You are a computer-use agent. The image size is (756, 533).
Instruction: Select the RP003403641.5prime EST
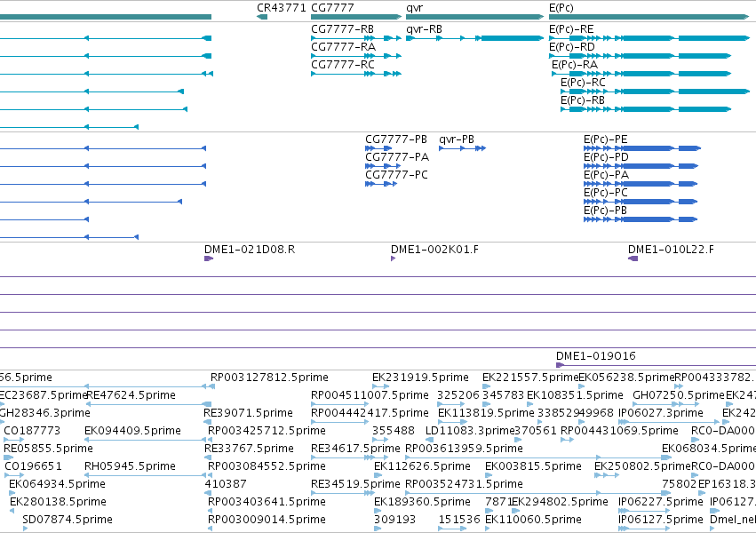[x=211, y=512]
